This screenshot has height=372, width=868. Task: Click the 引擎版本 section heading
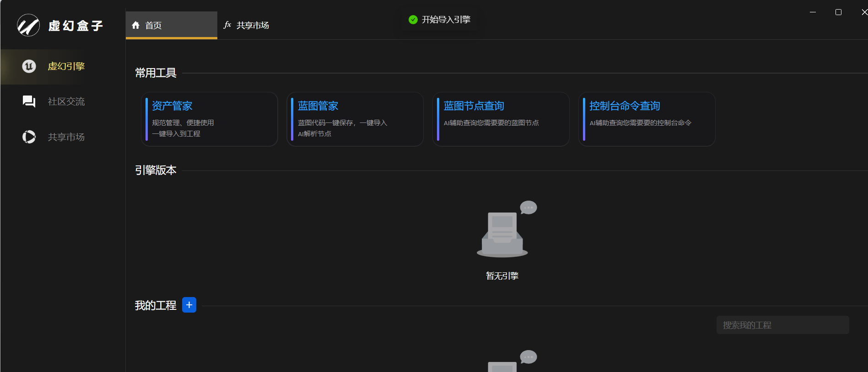pos(156,170)
